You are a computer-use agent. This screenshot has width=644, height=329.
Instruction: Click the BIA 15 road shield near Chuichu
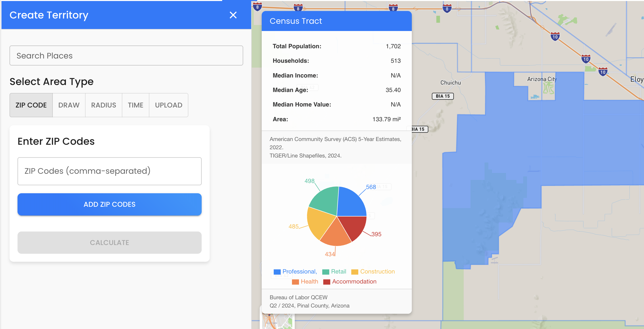tap(443, 96)
